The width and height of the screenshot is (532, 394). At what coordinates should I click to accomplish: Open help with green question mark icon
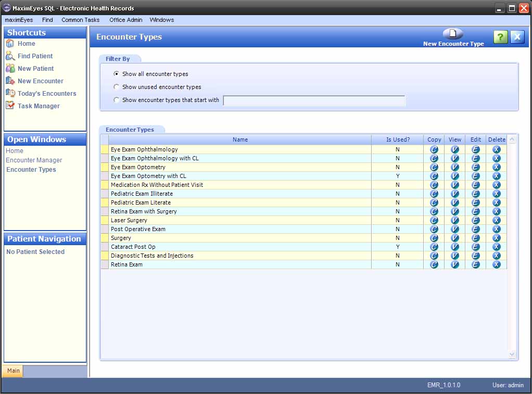(x=500, y=36)
